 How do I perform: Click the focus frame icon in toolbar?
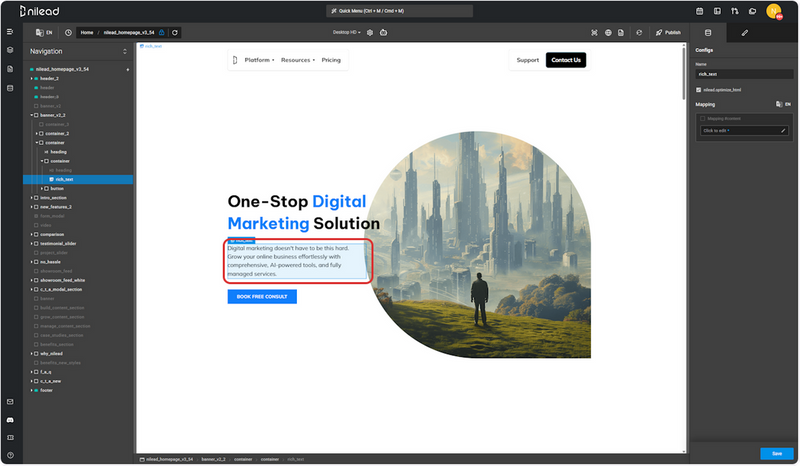click(594, 33)
